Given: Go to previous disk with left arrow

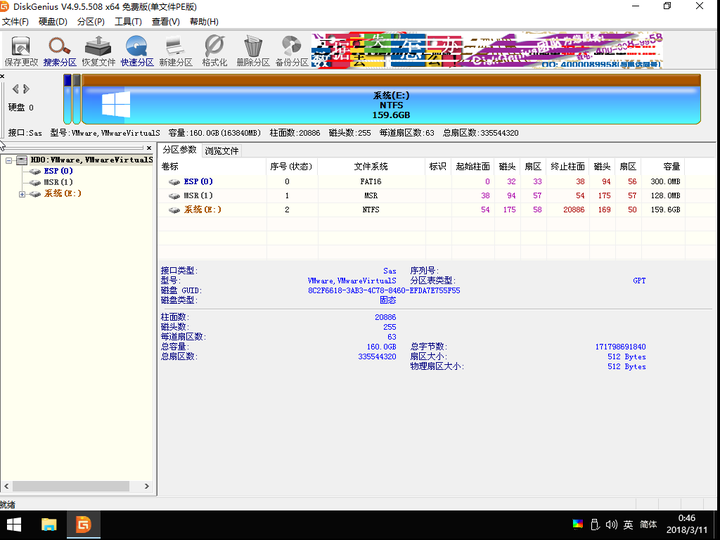Looking at the screenshot, I should [x=16, y=89].
